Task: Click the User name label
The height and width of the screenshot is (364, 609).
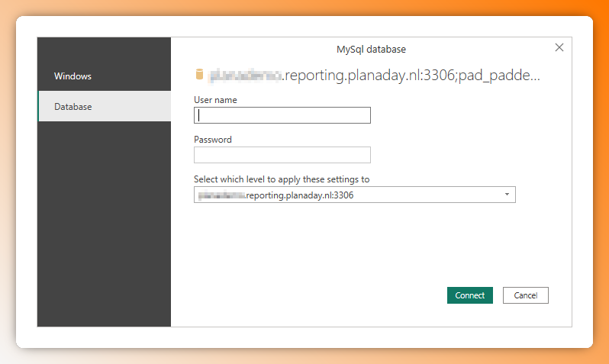Action: (x=215, y=100)
